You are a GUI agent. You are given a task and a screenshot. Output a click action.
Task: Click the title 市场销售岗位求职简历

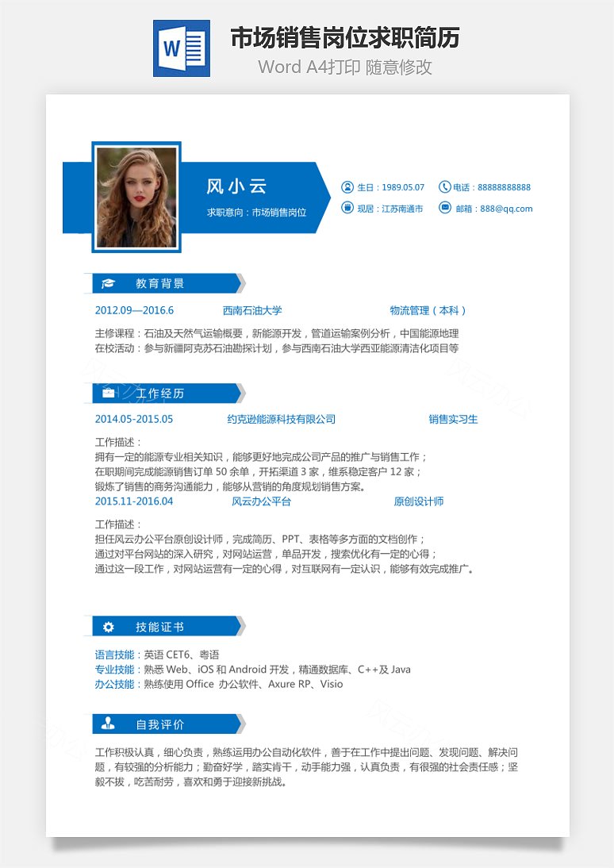345,37
